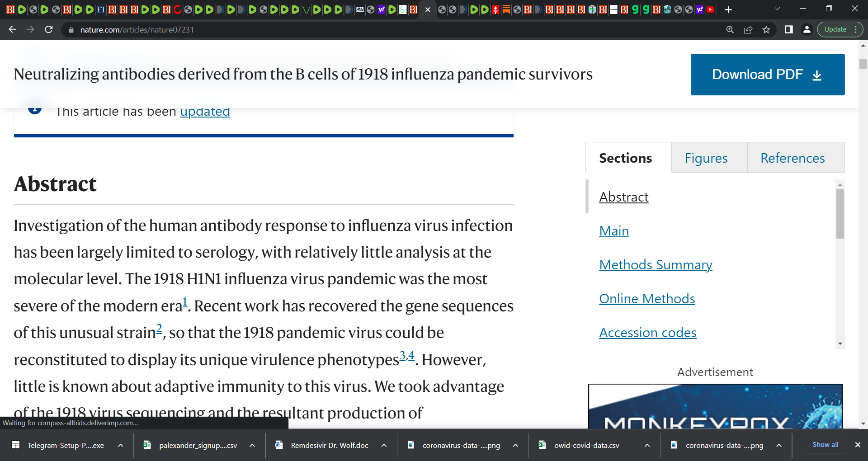The width and height of the screenshot is (868, 461).
Task: Click the Show all downloads button
Action: (826, 445)
